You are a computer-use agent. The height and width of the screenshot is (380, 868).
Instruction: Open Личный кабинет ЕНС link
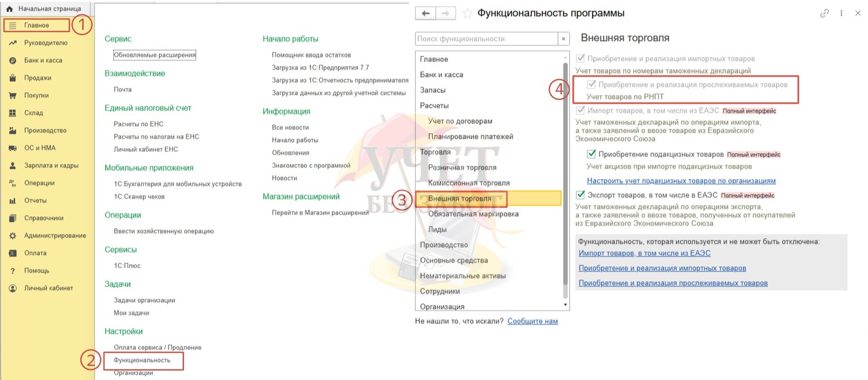(146, 149)
